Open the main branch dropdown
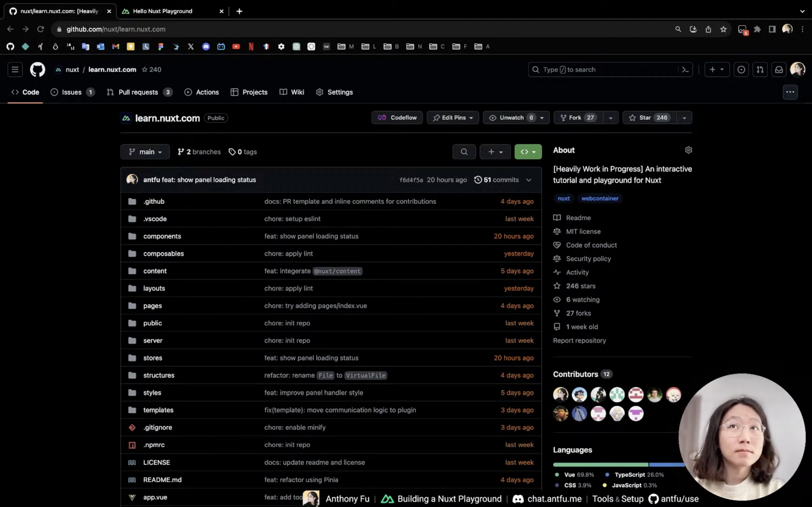 pyautogui.click(x=145, y=152)
